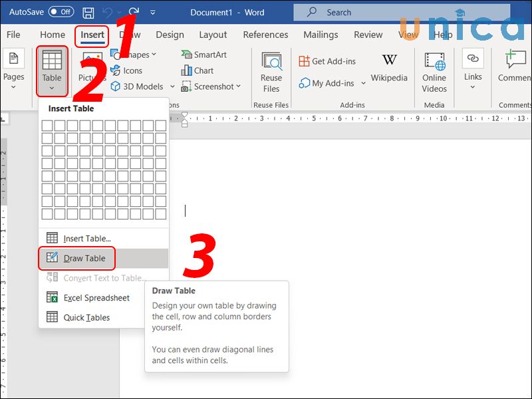Choose Insert Table... menu option
532x399 pixels.
click(x=104, y=239)
